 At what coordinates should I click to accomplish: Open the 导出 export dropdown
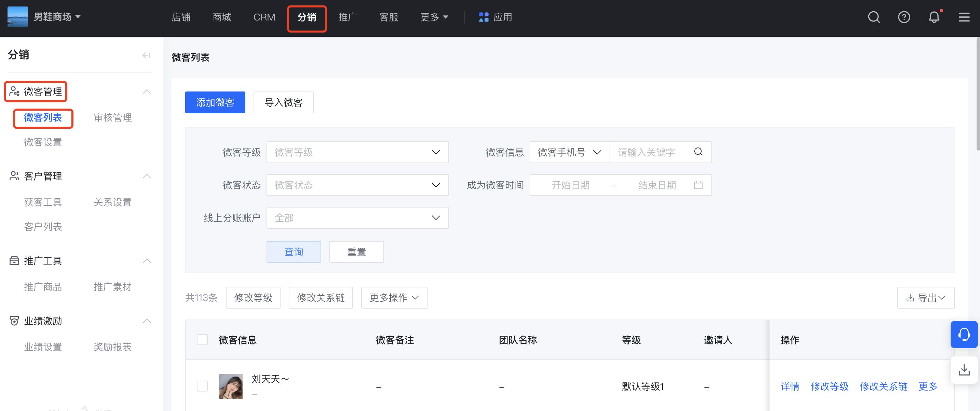(x=926, y=298)
